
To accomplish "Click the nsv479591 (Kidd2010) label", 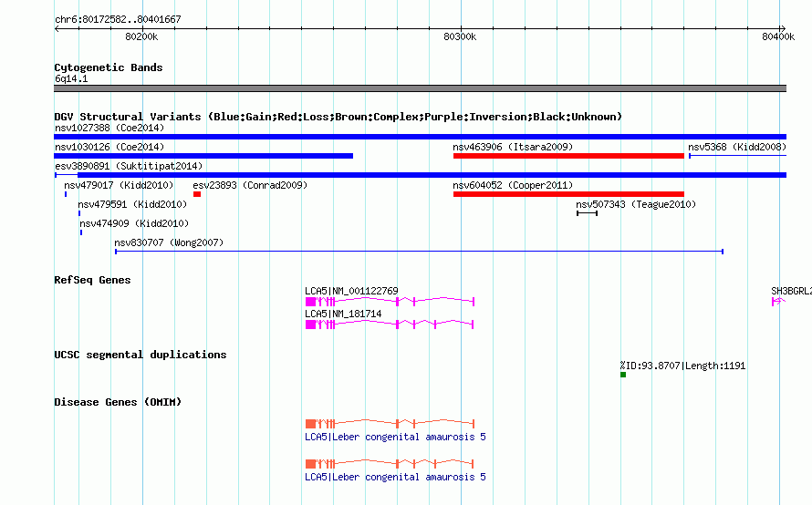I will click(x=132, y=204).
